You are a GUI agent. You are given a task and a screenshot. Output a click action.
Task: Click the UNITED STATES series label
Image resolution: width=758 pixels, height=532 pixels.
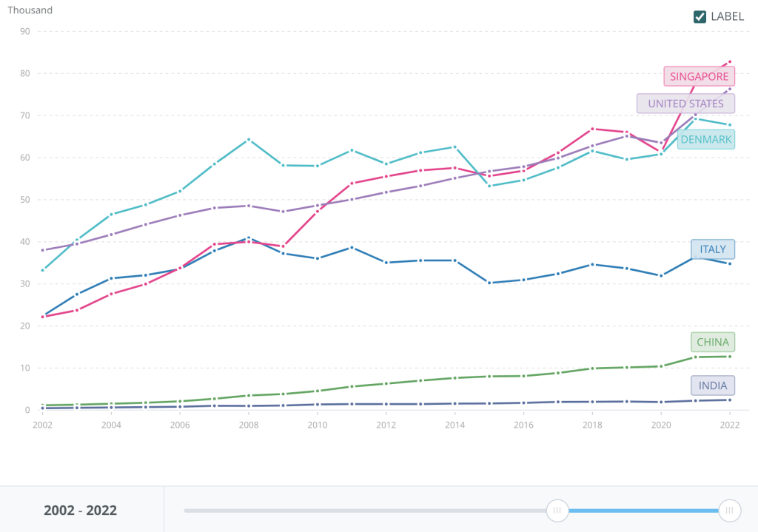(685, 104)
